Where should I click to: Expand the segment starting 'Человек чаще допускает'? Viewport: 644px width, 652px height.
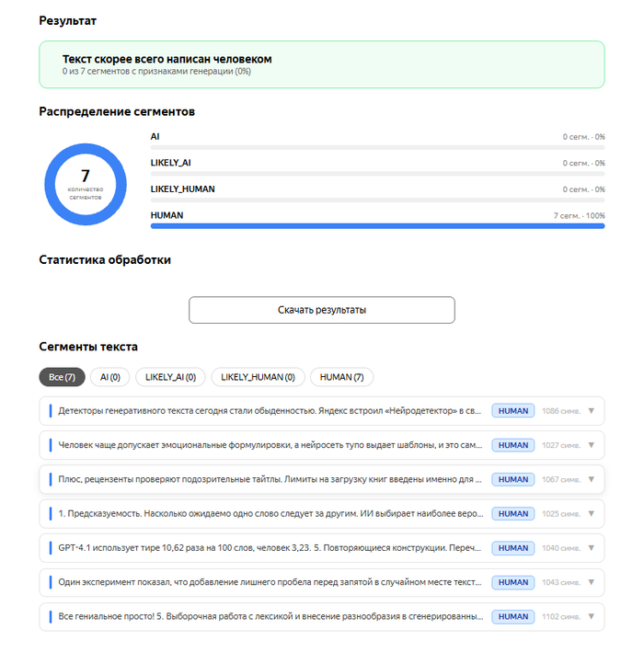point(592,445)
